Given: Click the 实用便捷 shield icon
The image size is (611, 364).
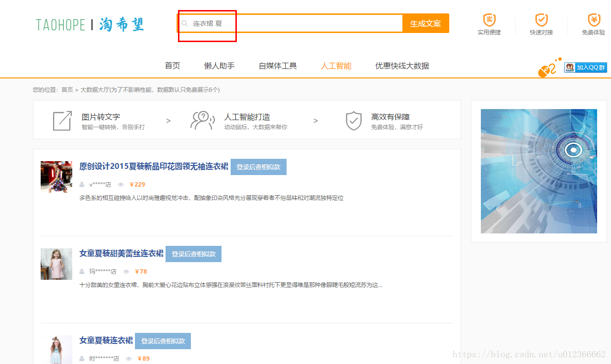Looking at the screenshot, I should coord(489,20).
